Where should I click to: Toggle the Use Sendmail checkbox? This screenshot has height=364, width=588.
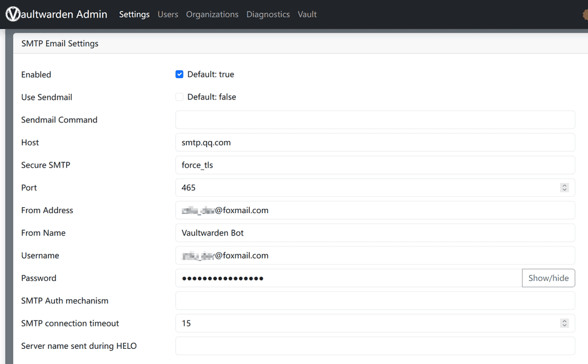point(179,97)
